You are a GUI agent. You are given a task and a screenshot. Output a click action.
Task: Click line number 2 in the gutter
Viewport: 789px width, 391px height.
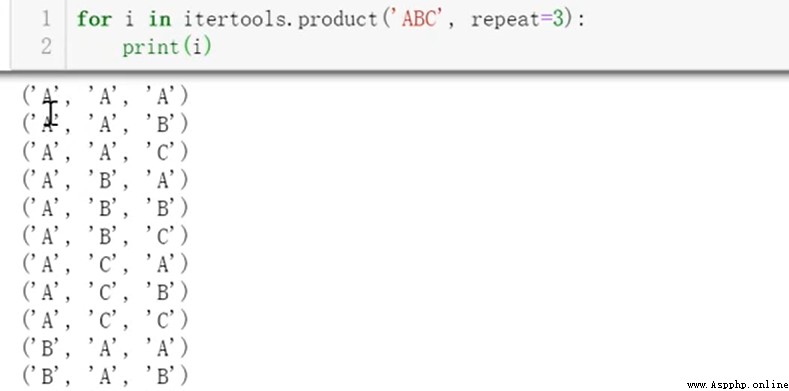tap(46, 46)
